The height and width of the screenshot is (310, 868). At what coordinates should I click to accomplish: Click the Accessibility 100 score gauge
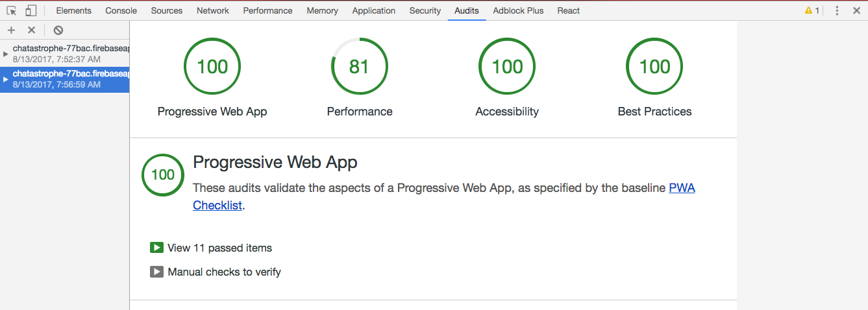(x=507, y=66)
